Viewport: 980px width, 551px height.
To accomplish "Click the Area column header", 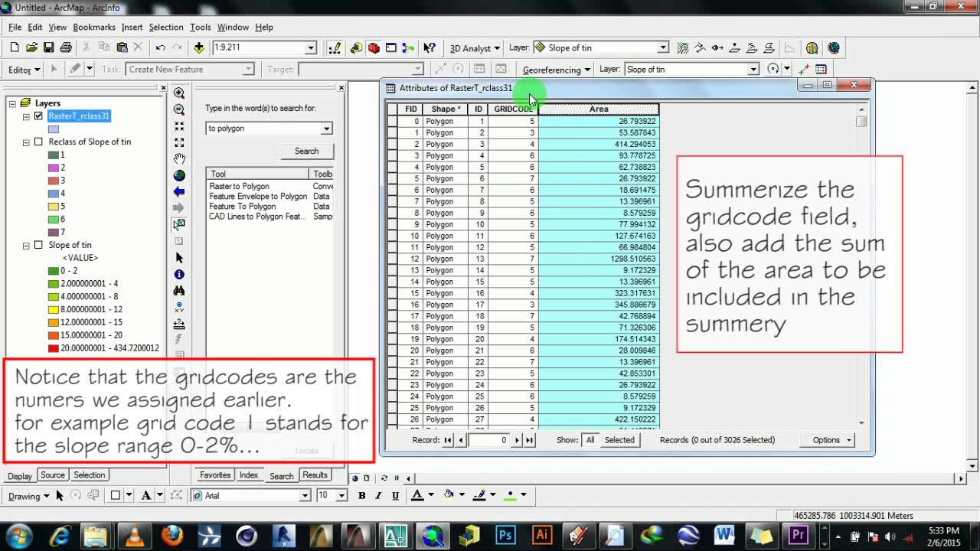I will (x=599, y=109).
